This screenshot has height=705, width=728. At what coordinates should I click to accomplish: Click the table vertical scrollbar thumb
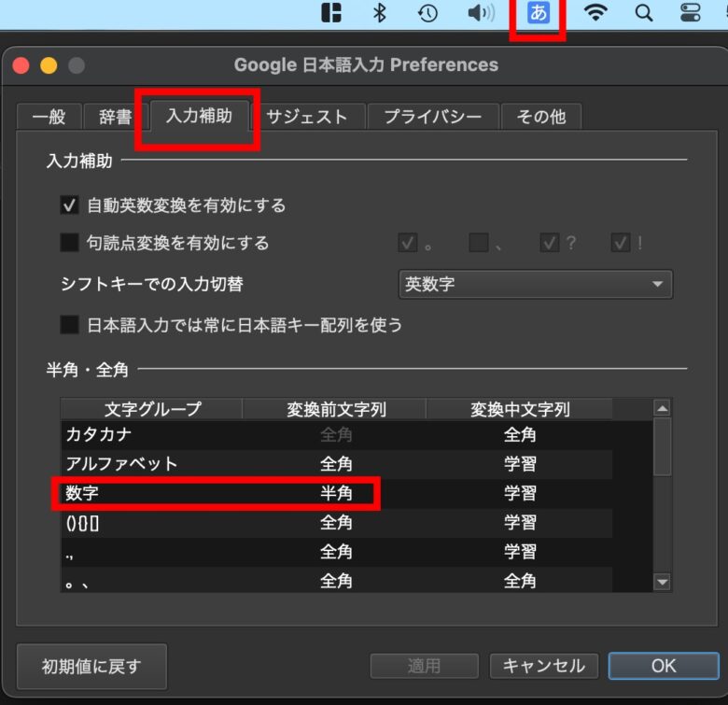pos(662,446)
